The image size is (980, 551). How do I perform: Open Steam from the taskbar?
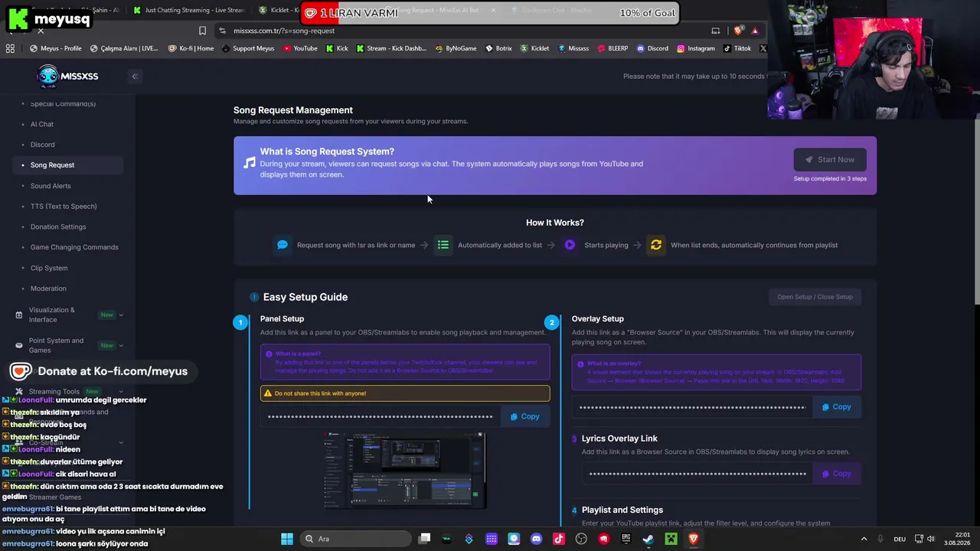pyautogui.click(x=648, y=539)
